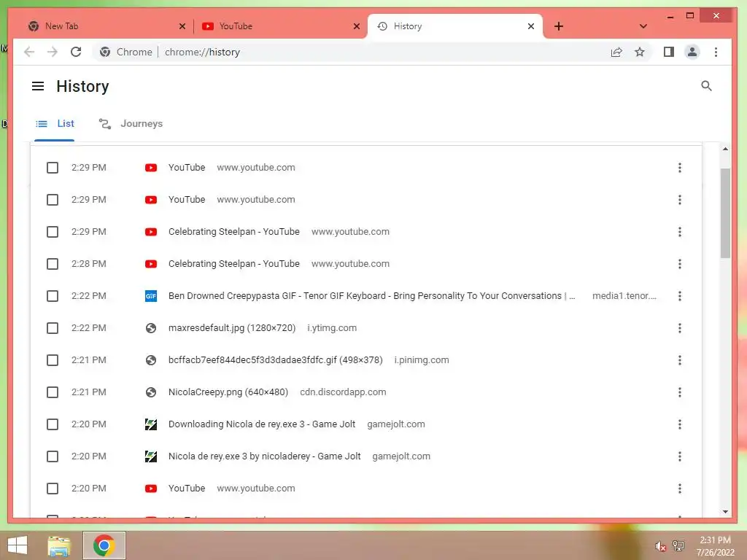Open actions menu for 2:28 PM Celebrating Steelpan
Viewport: 747px width, 560px height.
click(x=680, y=264)
